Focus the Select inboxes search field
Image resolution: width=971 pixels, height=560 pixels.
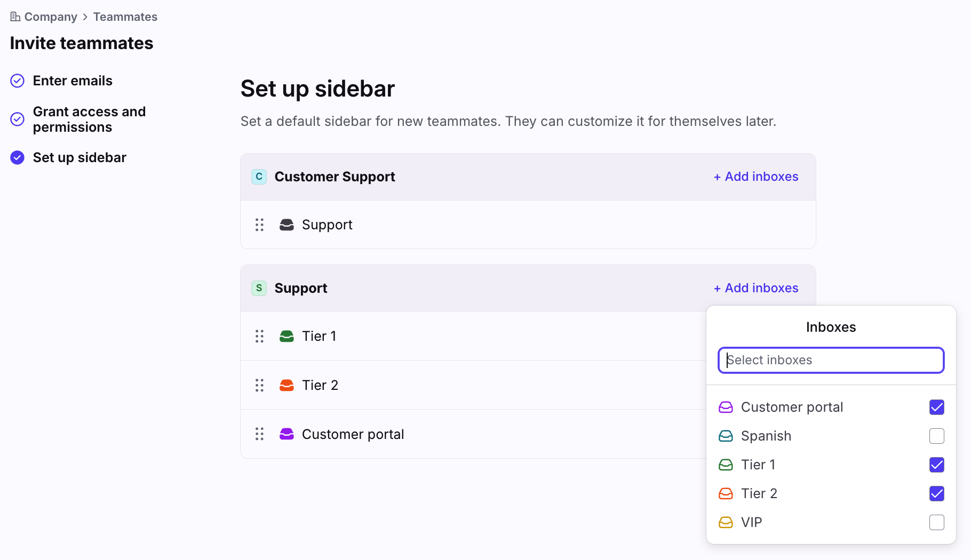831,361
